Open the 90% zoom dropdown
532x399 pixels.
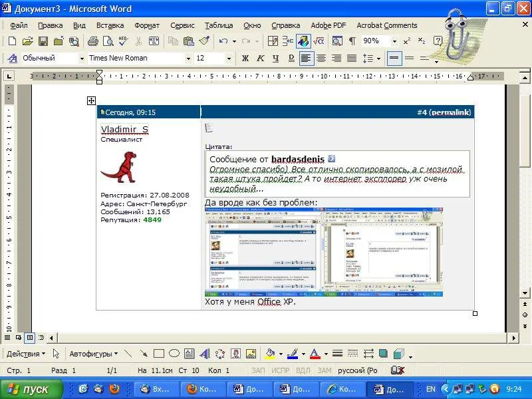tap(394, 41)
